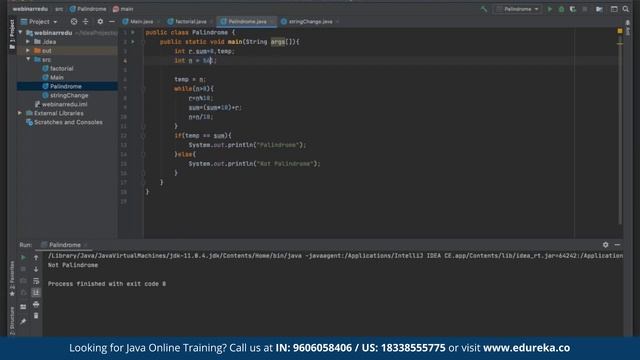
Task: Open Run panel settings gear
Action: (606, 244)
